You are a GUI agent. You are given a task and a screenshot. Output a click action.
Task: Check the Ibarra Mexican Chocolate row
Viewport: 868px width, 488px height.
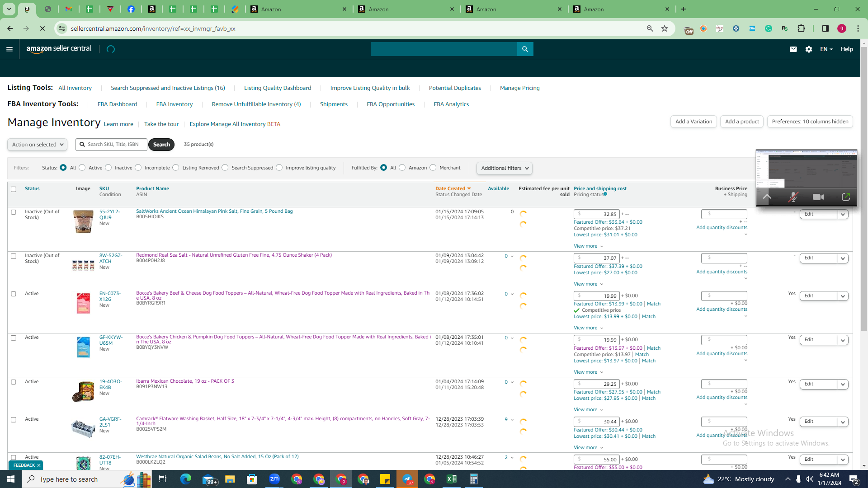point(14,382)
